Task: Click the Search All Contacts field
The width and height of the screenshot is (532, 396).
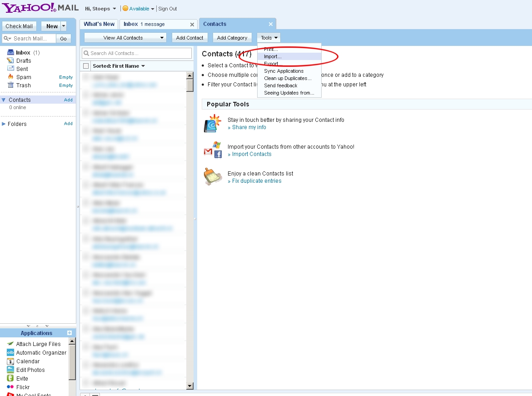Action: pos(137,53)
